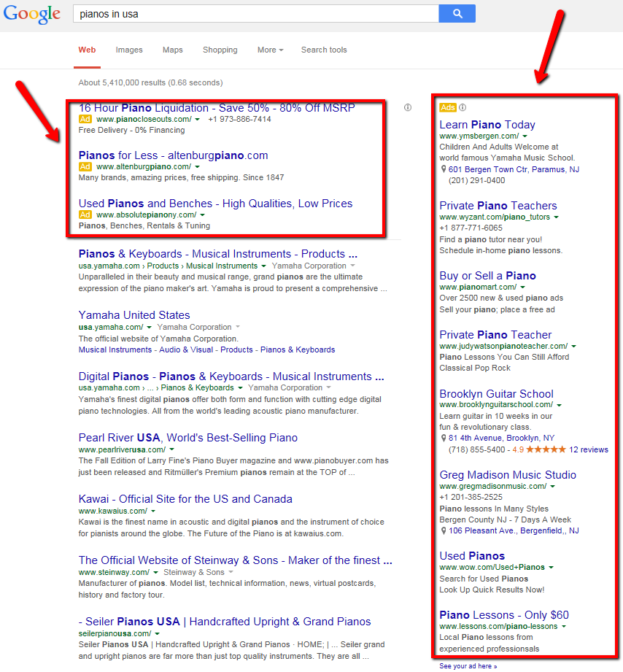Image resolution: width=623 pixels, height=672 pixels.
Task: Expand dropdown arrow next to www.kawaius.com
Action: [x=153, y=511]
